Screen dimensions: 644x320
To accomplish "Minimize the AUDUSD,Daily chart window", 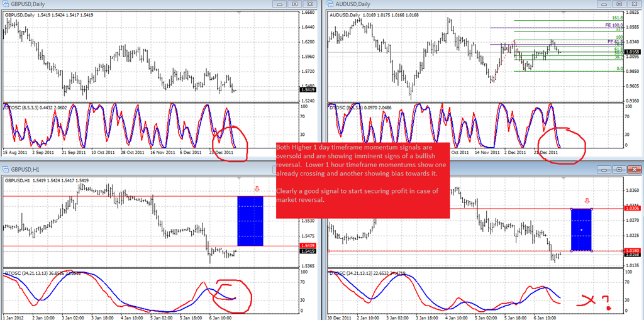I will coord(606,4).
